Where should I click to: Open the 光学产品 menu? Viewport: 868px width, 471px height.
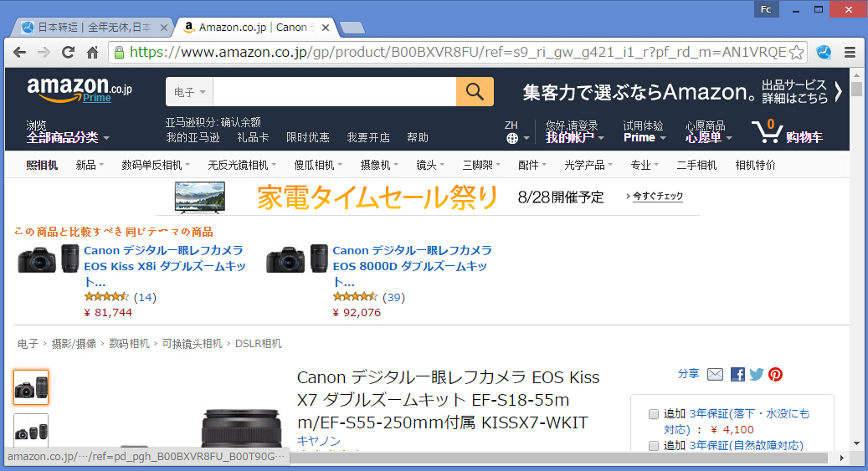point(588,165)
